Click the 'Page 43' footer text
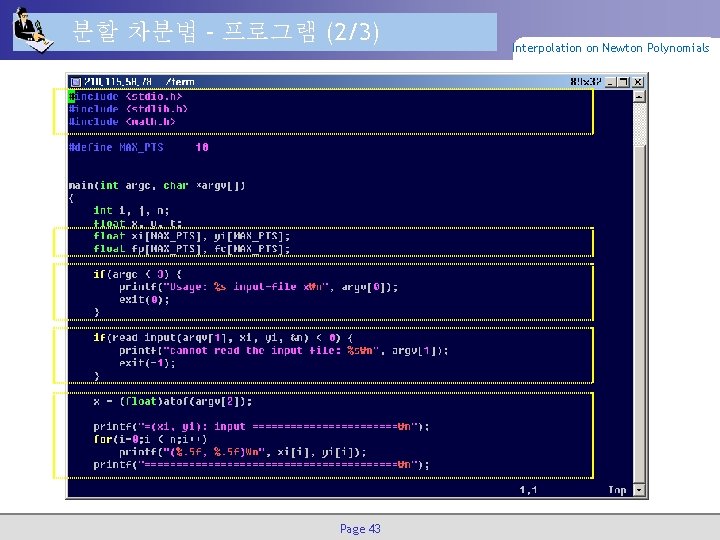 [x=360, y=529]
